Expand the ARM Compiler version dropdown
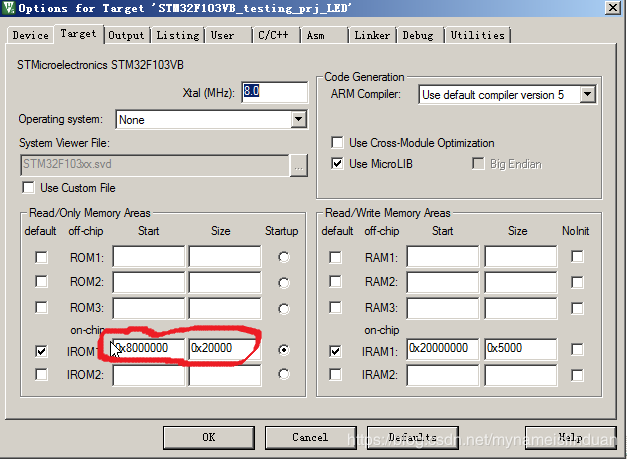 [x=587, y=94]
